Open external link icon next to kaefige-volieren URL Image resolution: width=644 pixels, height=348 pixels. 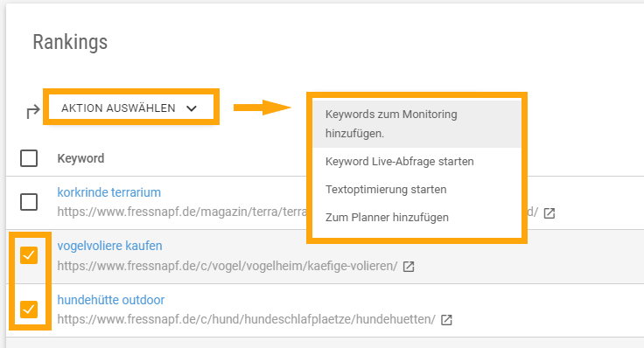(x=409, y=267)
